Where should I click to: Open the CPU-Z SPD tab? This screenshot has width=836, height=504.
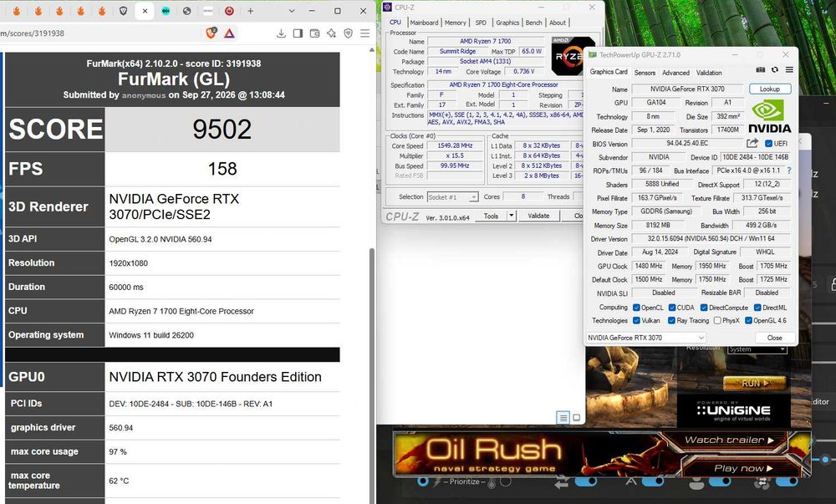pos(481,23)
